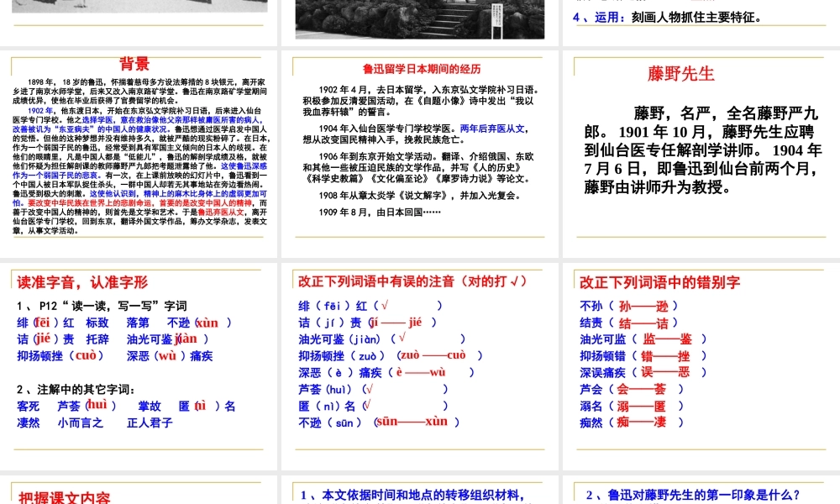Select the 改正下列词语中的错别字 slide
Screen dimensions: 840x504
click(x=701, y=366)
